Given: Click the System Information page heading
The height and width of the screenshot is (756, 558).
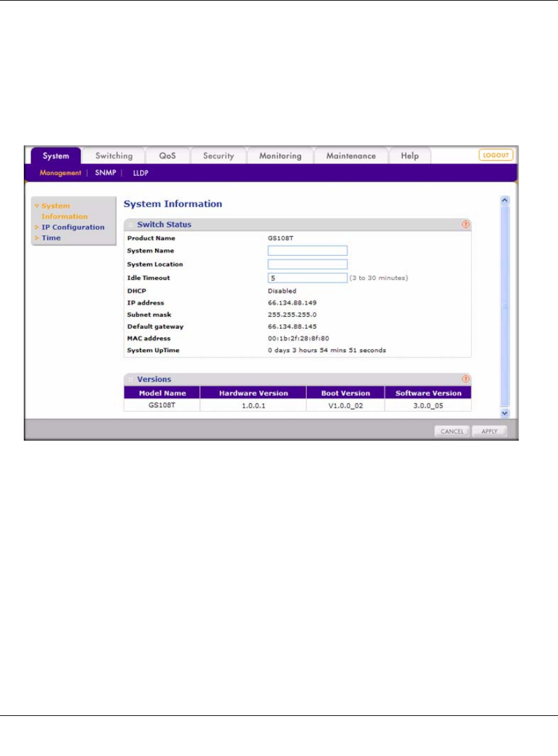Looking at the screenshot, I should (173, 204).
